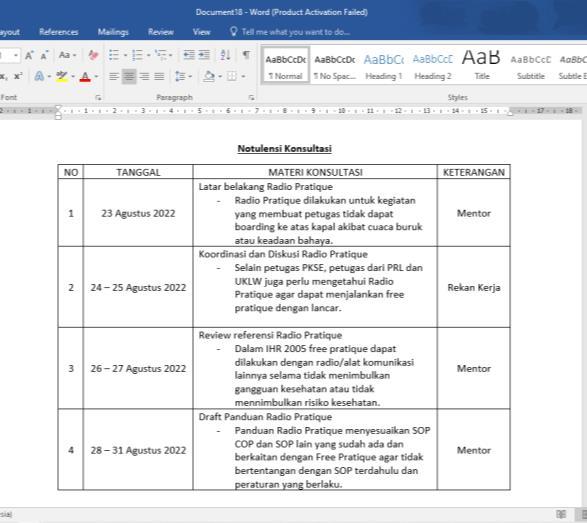Increase paragraph indent

[204, 55]
